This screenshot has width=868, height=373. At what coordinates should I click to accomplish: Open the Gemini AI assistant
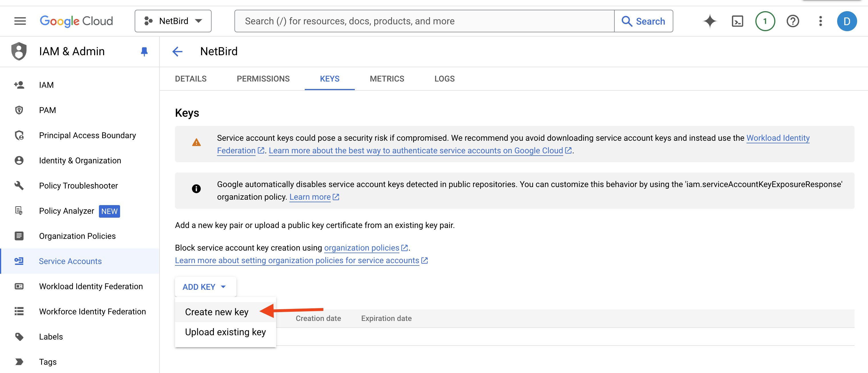pyautogui.click(x=710, y=21)
